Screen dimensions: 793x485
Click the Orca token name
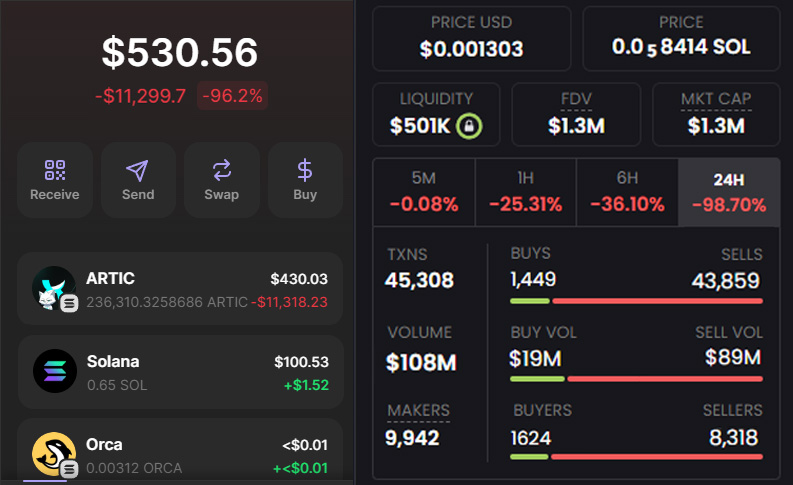[104, 444]
